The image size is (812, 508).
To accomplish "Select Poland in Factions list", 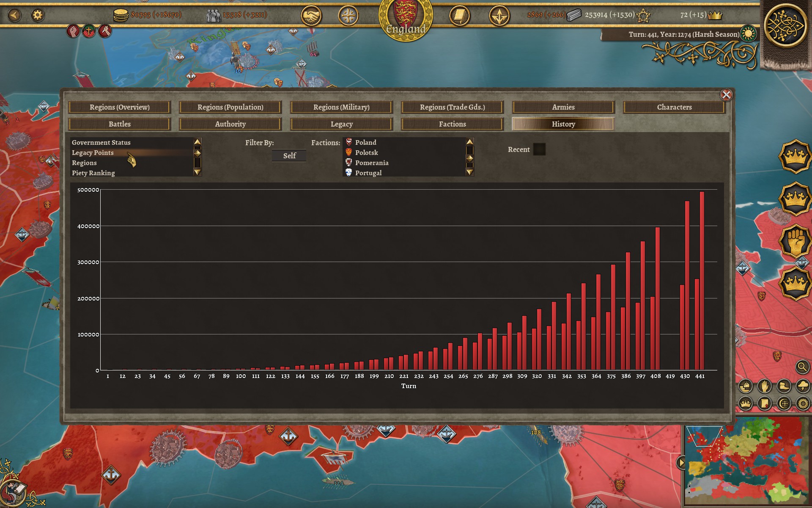I will pos(404,143).
